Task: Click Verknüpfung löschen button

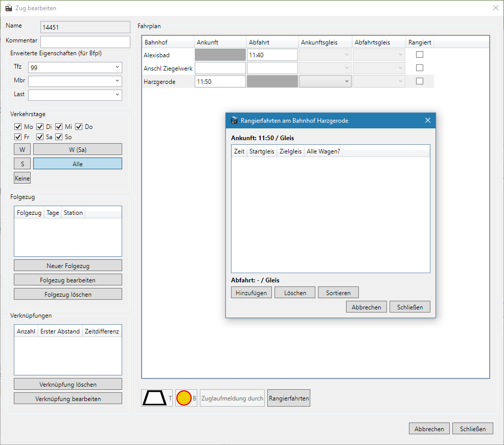Action: (68, 384)
